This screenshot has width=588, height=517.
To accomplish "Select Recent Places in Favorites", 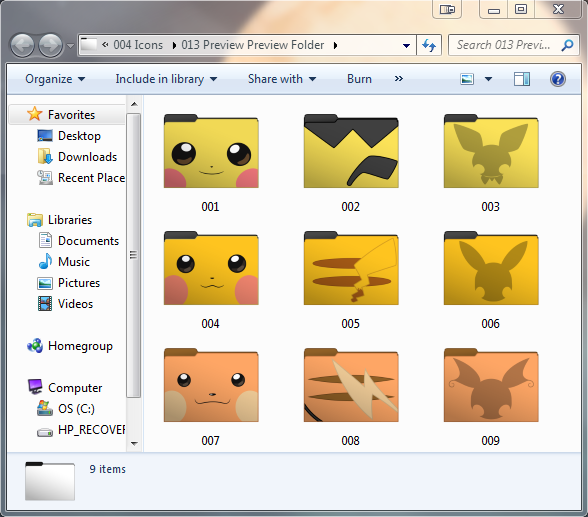I will pyautogui.click(x=91, y=178).
